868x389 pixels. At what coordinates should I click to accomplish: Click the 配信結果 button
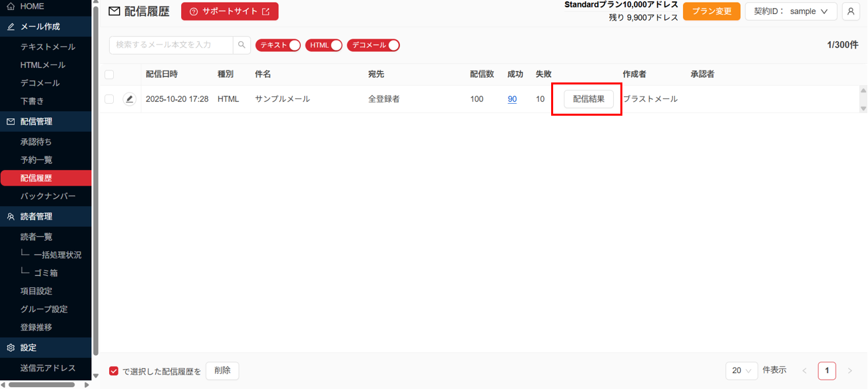pyautogui.click(x=588, y=99)
